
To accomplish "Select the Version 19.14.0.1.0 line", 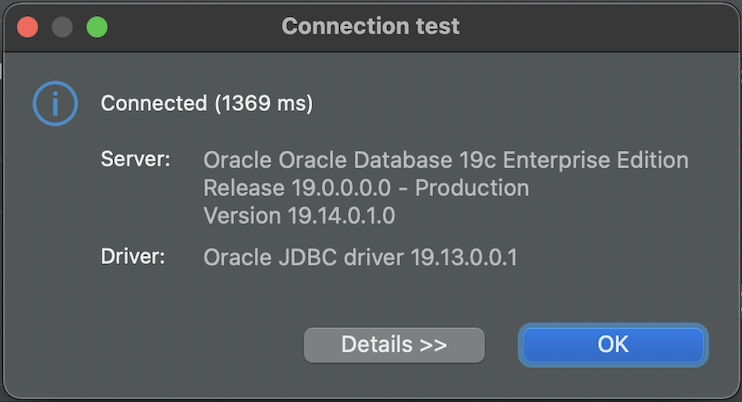I will click(299, 216).
